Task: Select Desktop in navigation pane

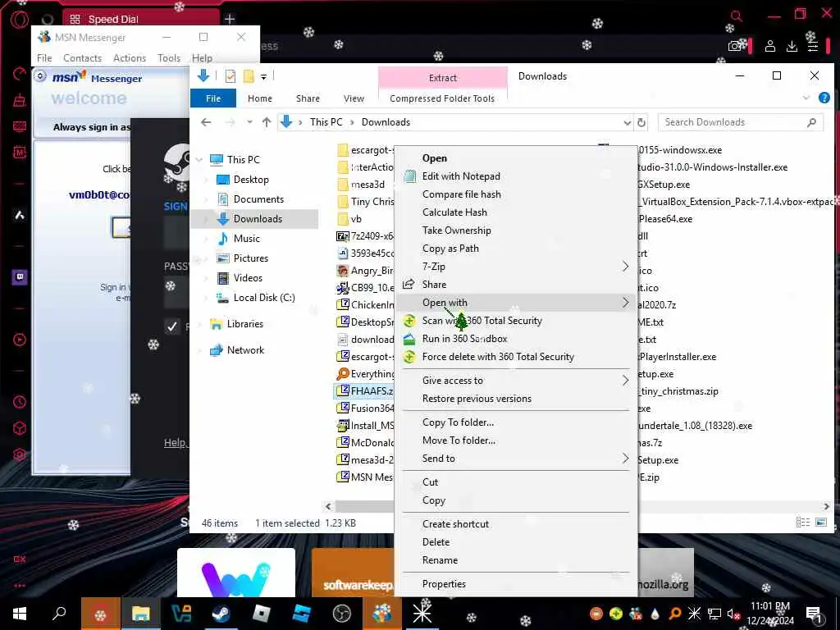Action: pyautogui.click(x=251, y=180)
